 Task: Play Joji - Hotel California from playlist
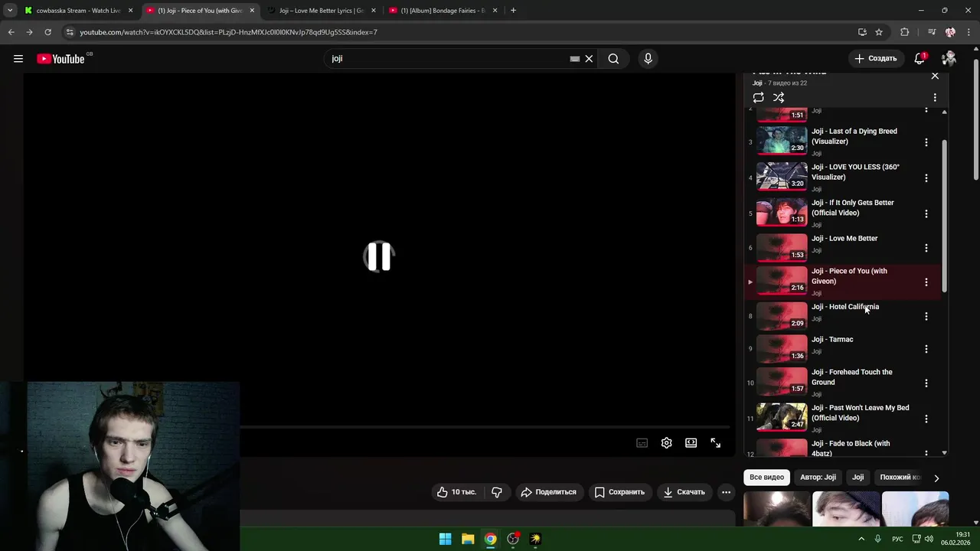(845, 307)
